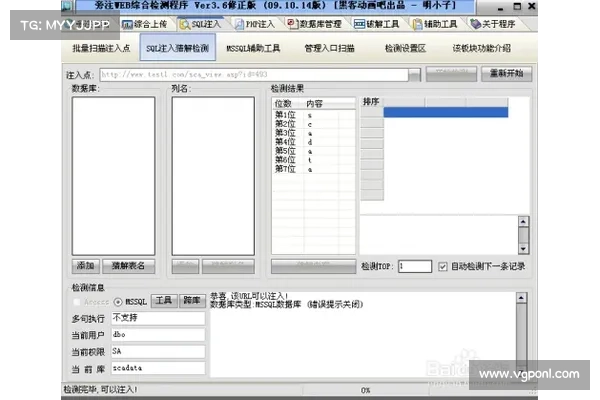Select the 第5位 result row
This screenshot has height=400, width=600.
(313, 151)
